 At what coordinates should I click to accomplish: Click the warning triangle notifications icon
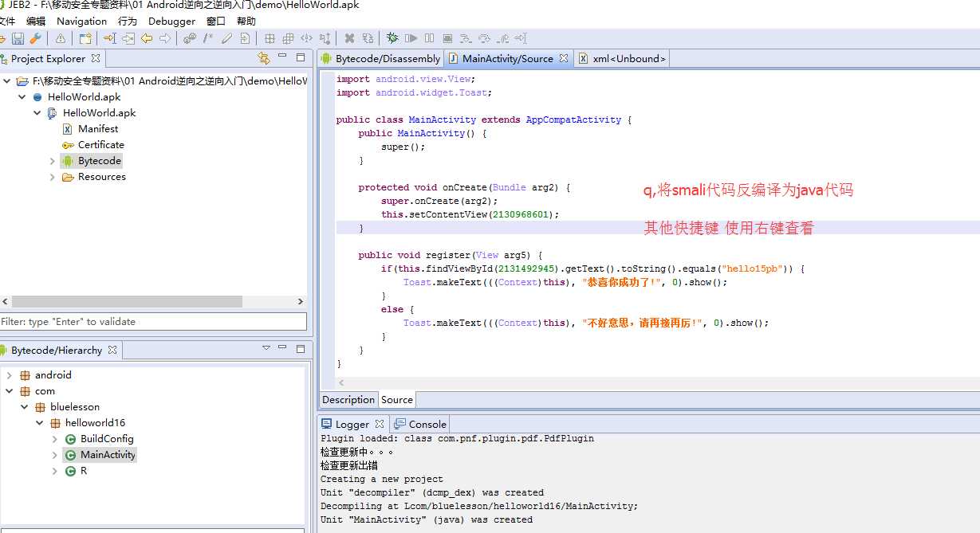(x=61, y=38)
